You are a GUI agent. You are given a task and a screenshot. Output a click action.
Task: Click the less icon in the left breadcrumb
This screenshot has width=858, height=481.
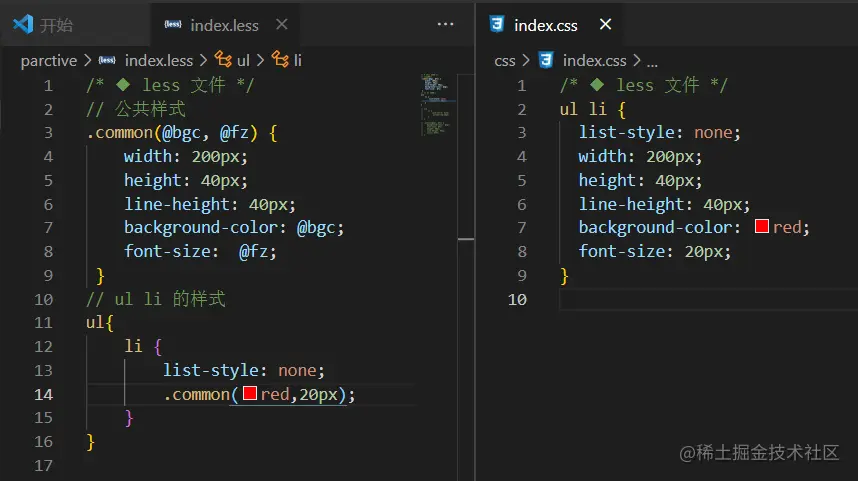click(x=107, y=60)
